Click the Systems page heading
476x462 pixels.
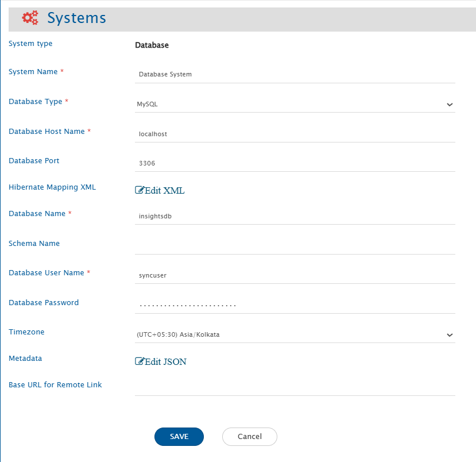76,18
